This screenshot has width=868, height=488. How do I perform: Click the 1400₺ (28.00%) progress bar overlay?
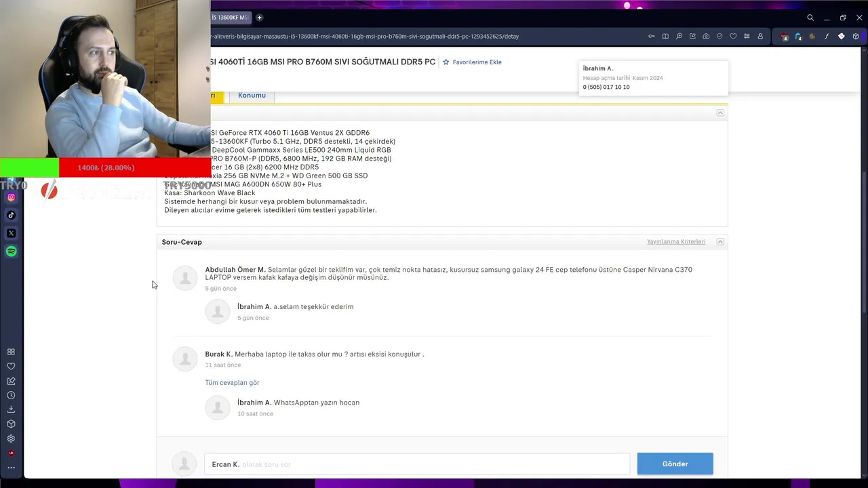tap(105, 167)
